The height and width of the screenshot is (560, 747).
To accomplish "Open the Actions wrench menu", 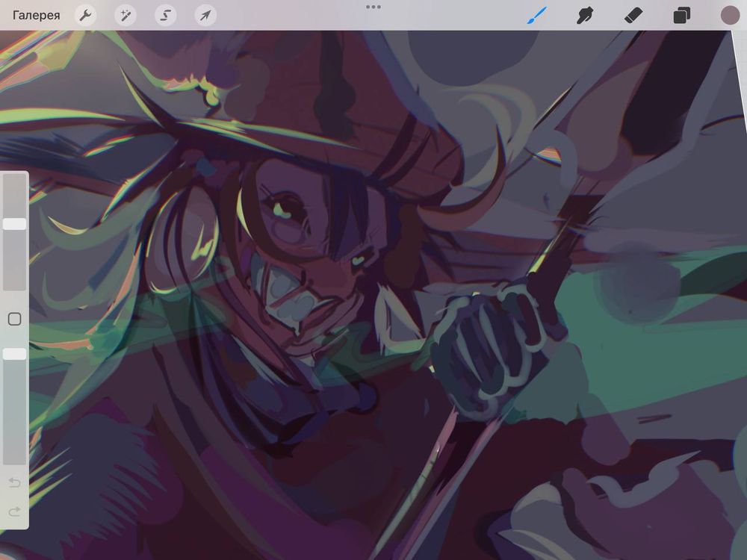I will click(x=86, y=15).
